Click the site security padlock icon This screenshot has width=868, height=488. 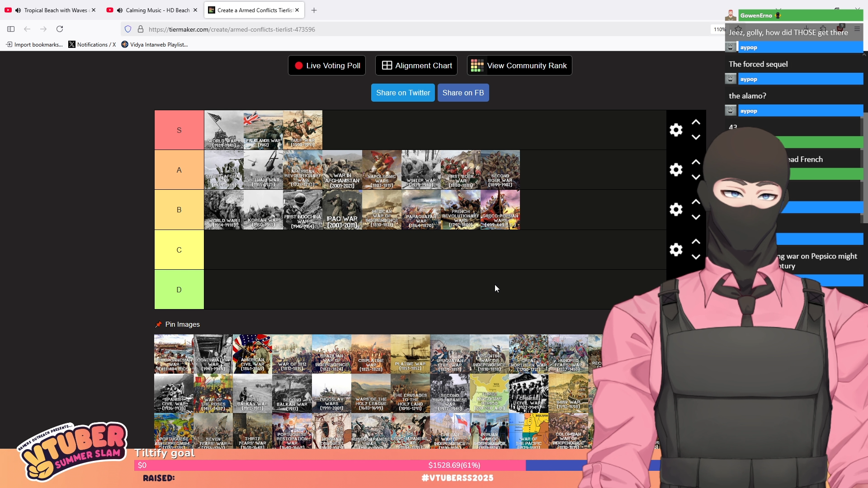pos(141,29)
